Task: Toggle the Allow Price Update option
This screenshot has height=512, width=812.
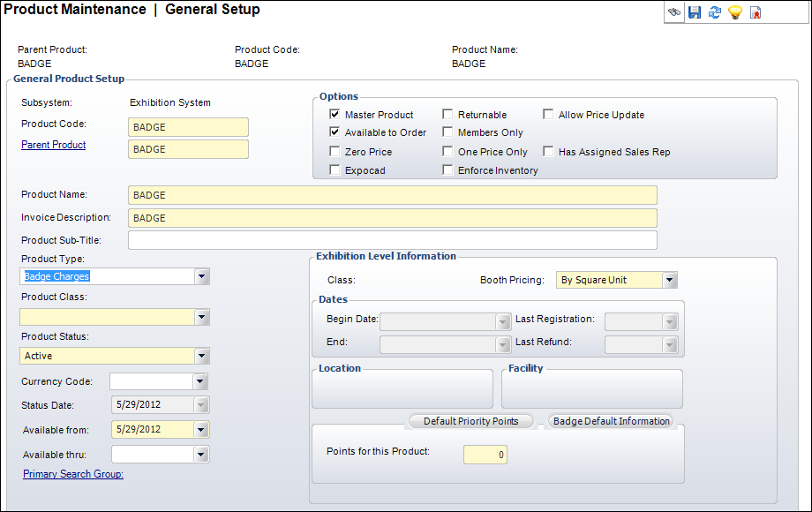Action: [x=548, y=114]
